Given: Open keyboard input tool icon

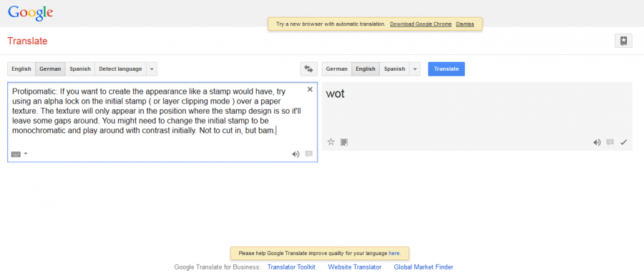Looking at the screenshot, I should click(x=16, y=154).
